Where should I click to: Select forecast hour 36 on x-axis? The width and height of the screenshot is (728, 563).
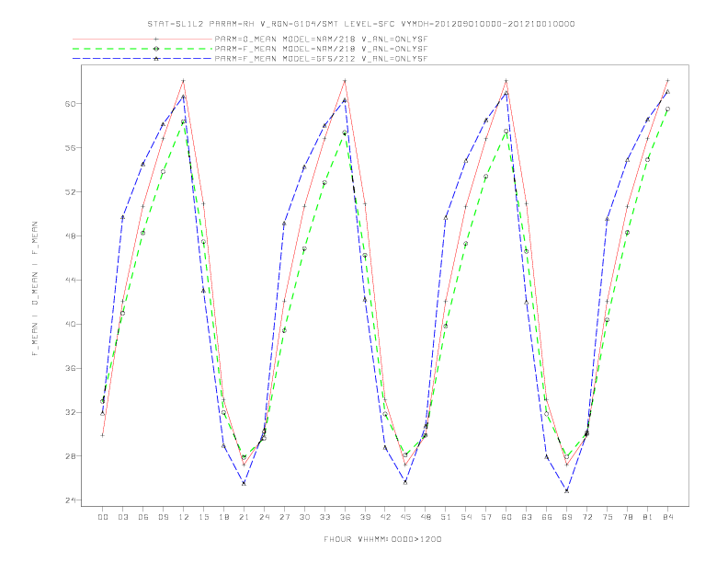pos(345,517)
